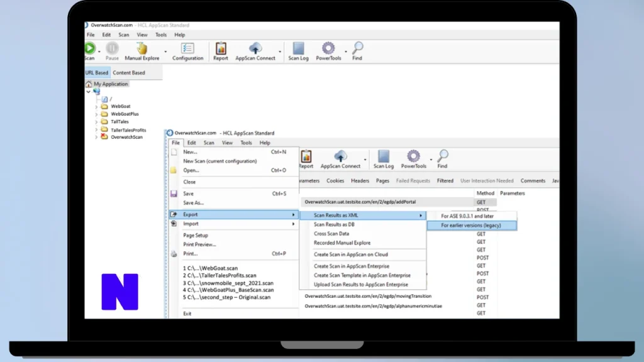Open PowerTools gear icon in back window
This screenshot has width=644, height=362.
pos(328,48)
